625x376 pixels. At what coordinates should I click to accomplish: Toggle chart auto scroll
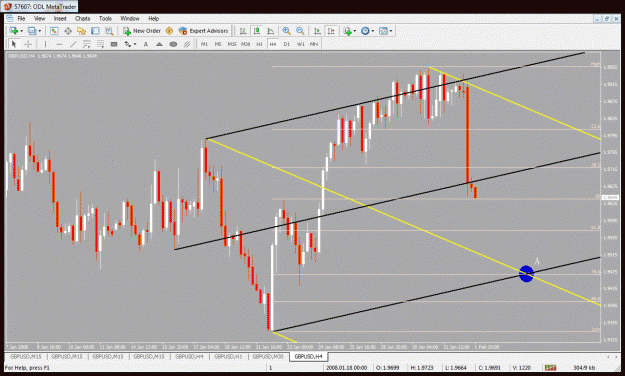tap(317, 31)
